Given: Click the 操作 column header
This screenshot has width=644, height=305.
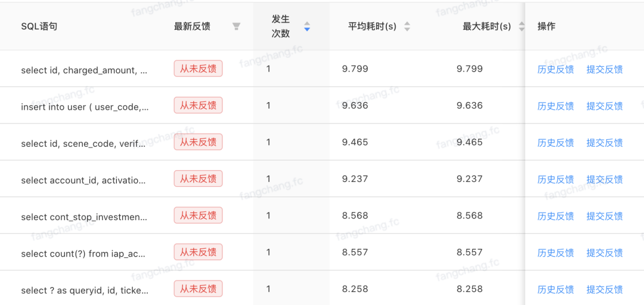Looking at the screenshot, I should click(x=546, y=26).
